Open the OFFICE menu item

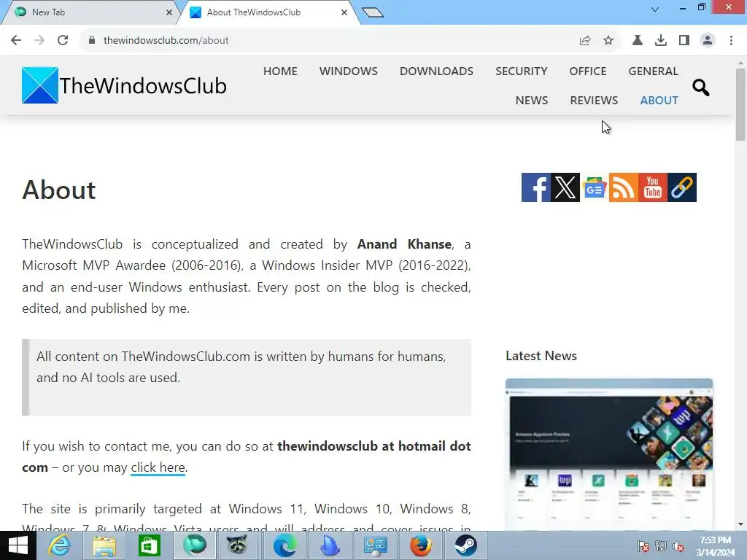coord(588,71)
